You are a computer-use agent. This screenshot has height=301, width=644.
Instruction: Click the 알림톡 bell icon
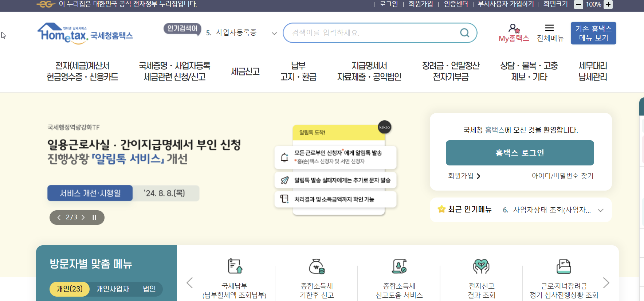coord(284,157)
